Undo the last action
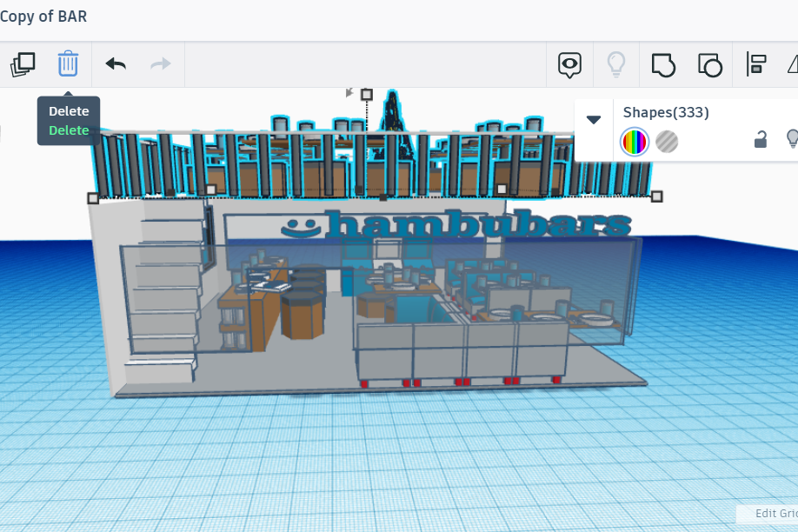The width and height of the screenshot is (798, 532). 116,64
